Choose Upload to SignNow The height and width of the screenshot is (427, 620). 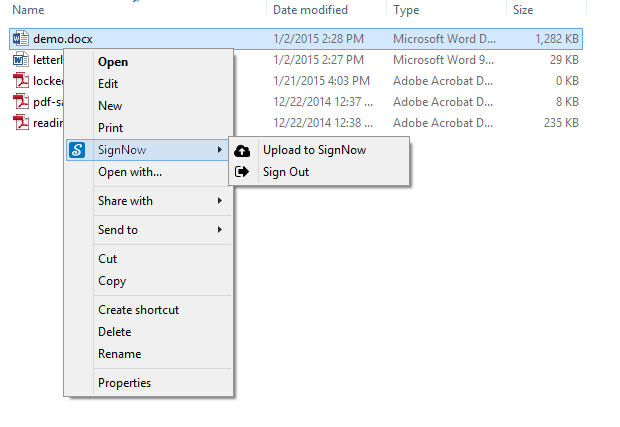(313, 150)
